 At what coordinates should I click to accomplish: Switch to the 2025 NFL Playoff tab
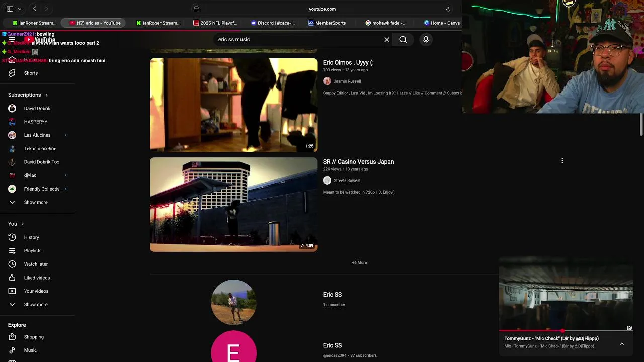215,23
